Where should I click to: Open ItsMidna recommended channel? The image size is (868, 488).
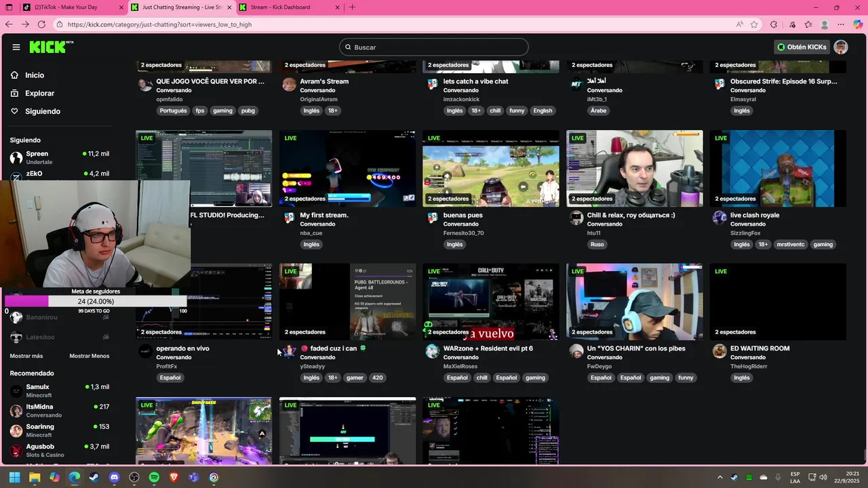click(60, 411)
